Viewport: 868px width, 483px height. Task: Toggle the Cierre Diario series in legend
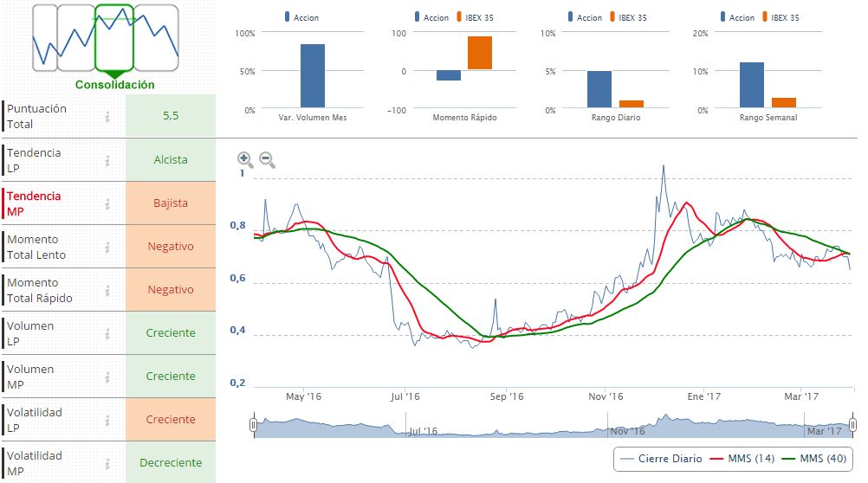click(x=663, y=458)
